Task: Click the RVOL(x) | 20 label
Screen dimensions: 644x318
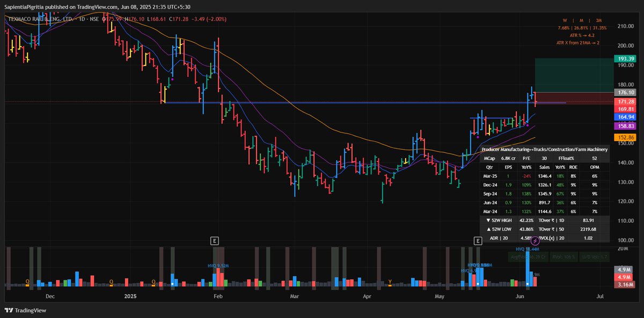Action: coord(552,238)
